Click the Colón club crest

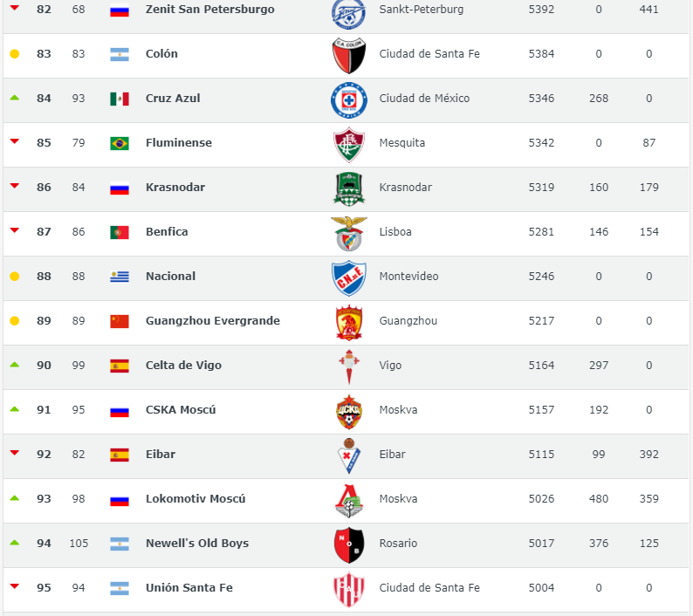(x=349, y=56)
